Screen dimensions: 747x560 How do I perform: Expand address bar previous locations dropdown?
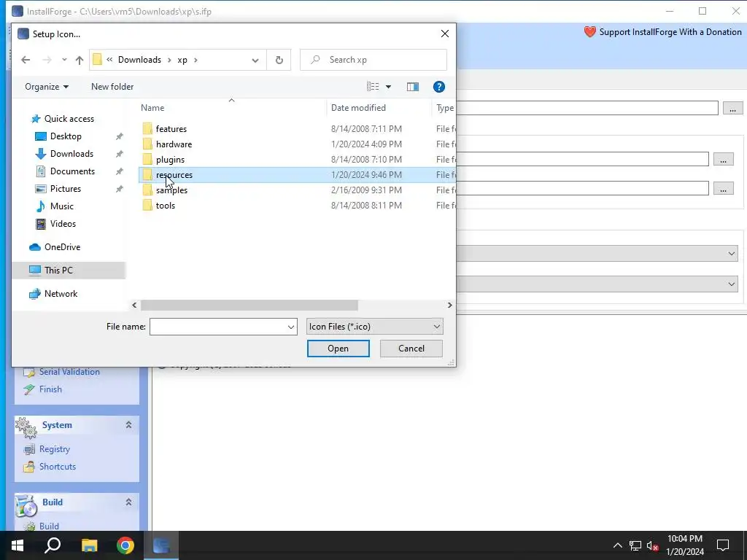pyautogui.click(x=255, y=60)
